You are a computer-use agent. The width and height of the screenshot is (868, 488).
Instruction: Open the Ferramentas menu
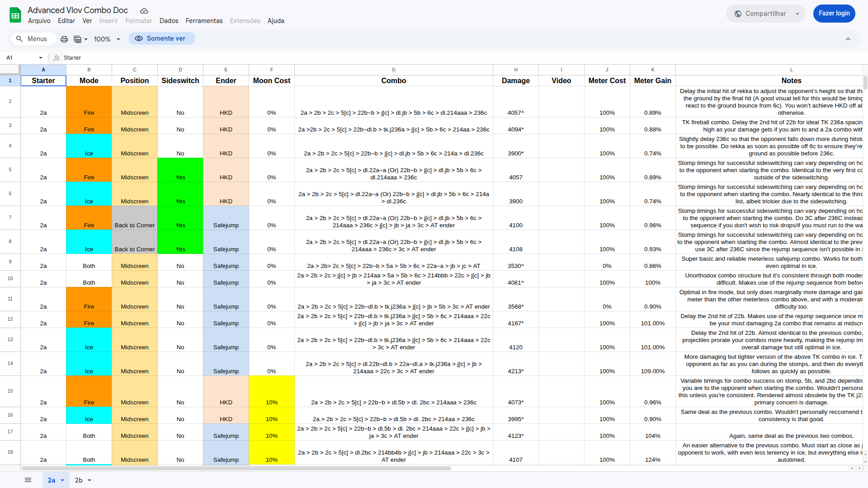coord(204,21)
